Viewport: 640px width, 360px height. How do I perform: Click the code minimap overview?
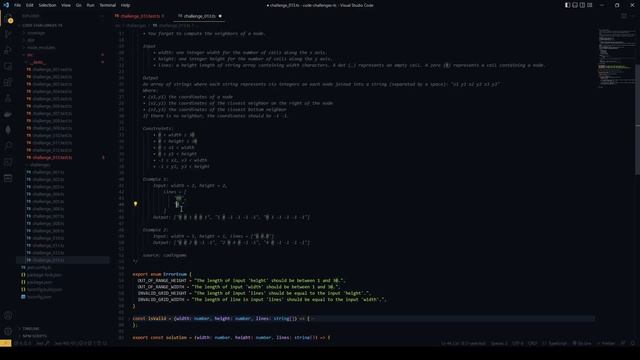pyautogui.click(x=617, y=57)
